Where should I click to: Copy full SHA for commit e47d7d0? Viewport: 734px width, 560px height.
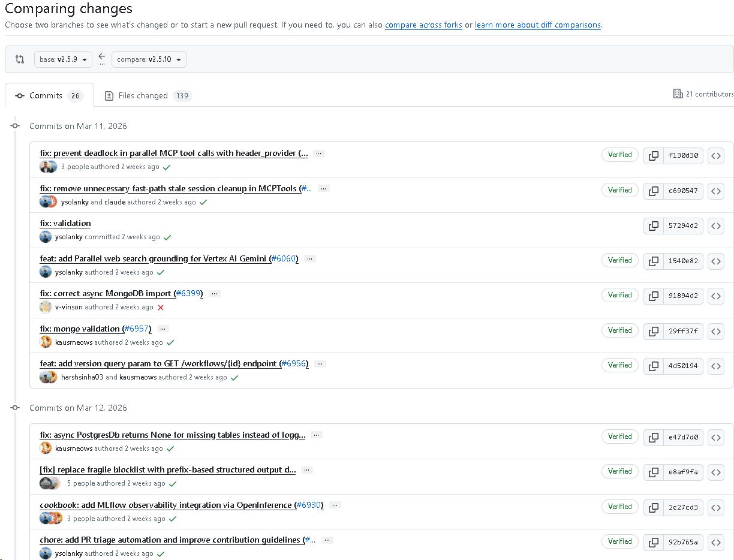click(654, 438)
